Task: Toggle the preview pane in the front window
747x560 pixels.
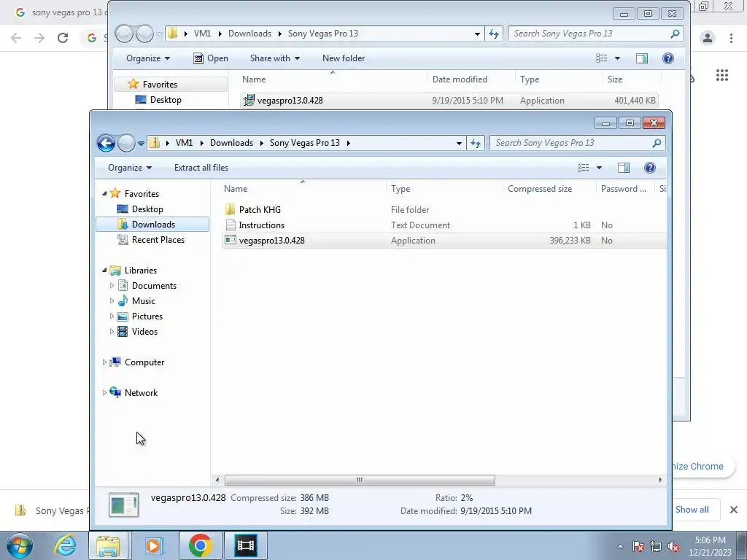Action: [624, 168]
